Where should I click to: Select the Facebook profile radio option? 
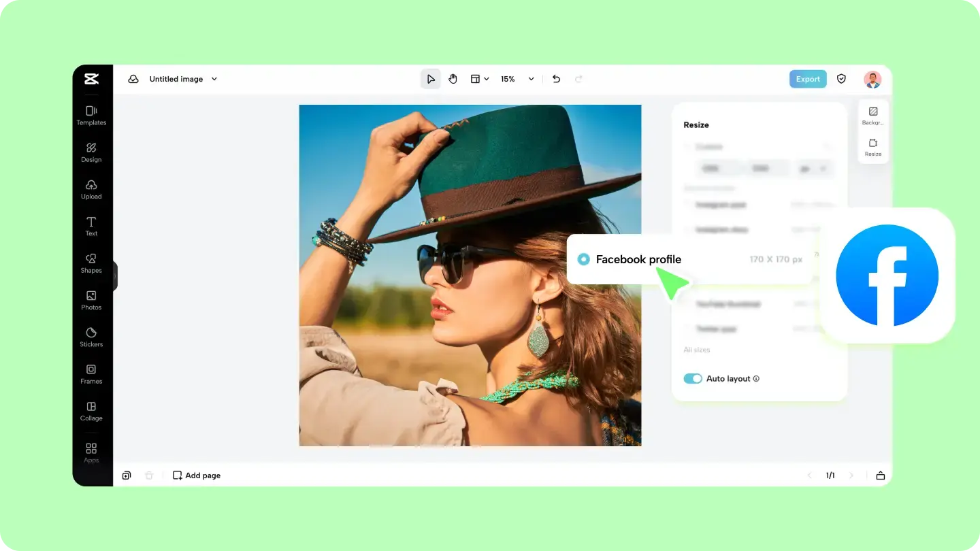583,259
